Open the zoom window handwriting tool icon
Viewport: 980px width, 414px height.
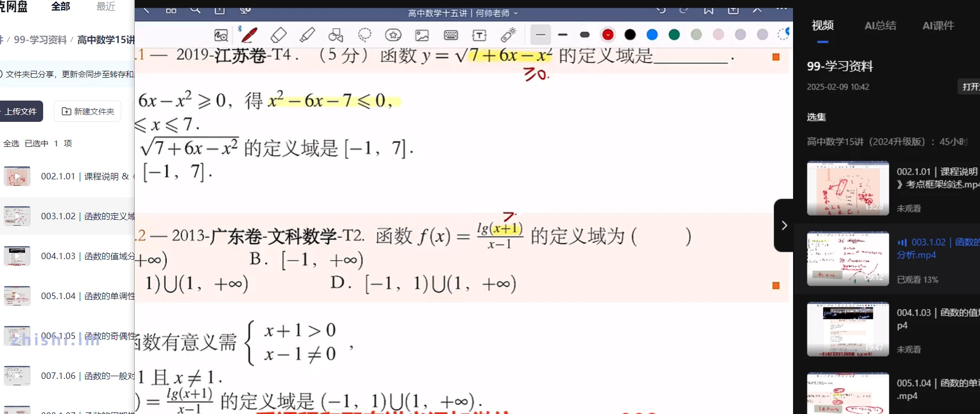tap(220, 36)
